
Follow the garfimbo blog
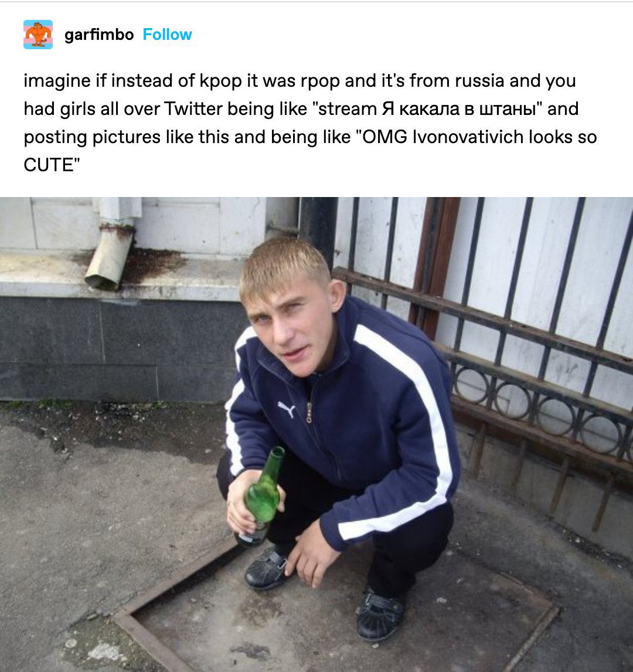[x=167, y=35]
